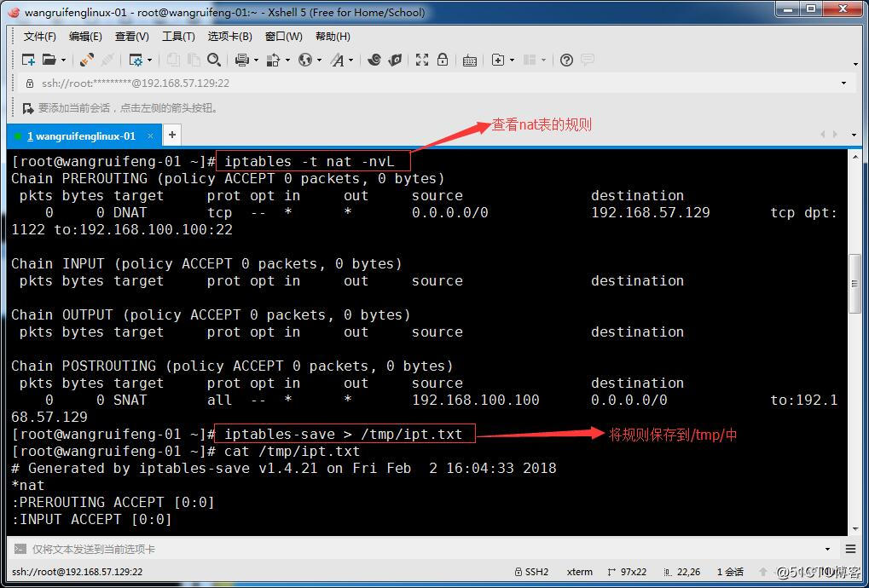
Task: Toggle full screen mode icon
Action: coord(422,60)
